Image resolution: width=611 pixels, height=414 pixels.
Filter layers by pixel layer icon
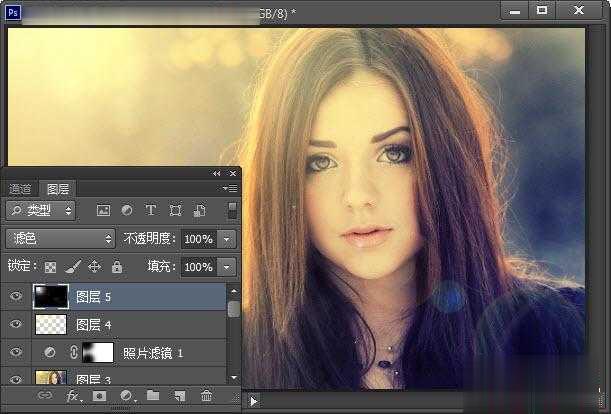(103, 211)
